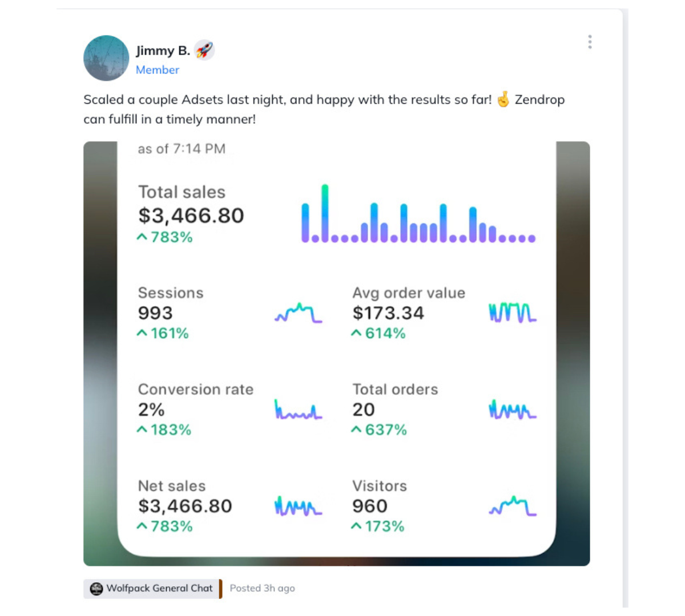
Task: Click the Member role label
Action: 158,70
